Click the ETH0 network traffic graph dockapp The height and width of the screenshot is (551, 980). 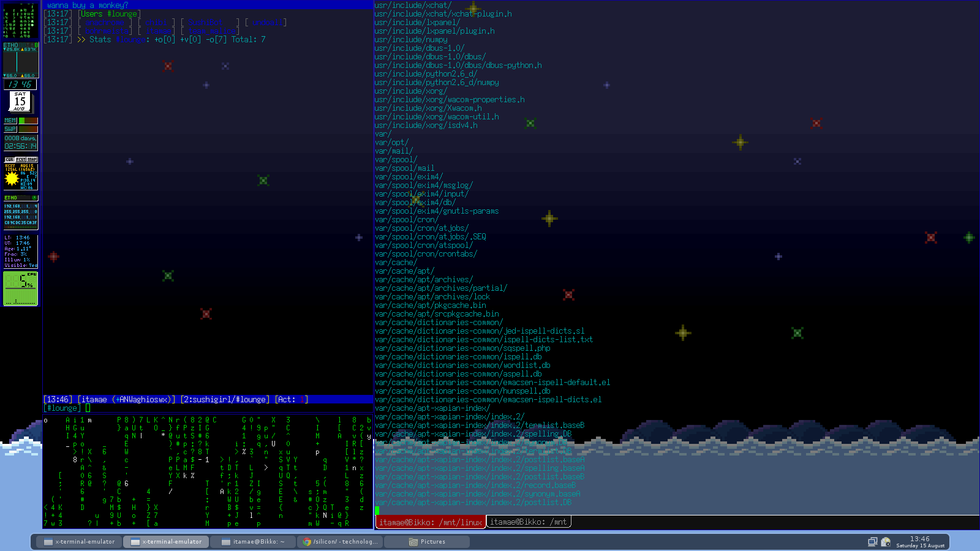click(x=20, y=61)
